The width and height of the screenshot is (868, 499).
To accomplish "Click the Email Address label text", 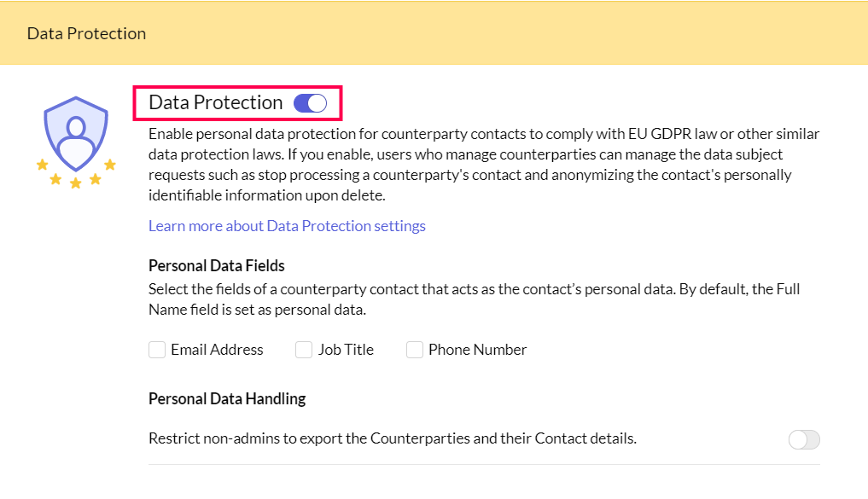I will tap(217, 350).
